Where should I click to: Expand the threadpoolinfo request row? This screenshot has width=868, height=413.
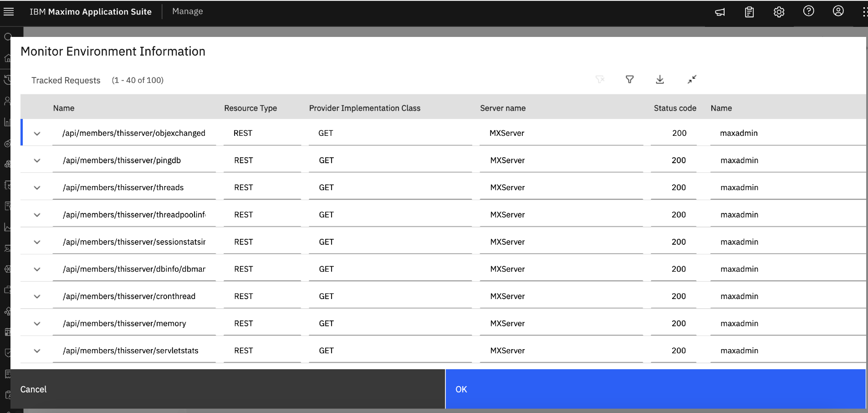click(x=37, y=215)
